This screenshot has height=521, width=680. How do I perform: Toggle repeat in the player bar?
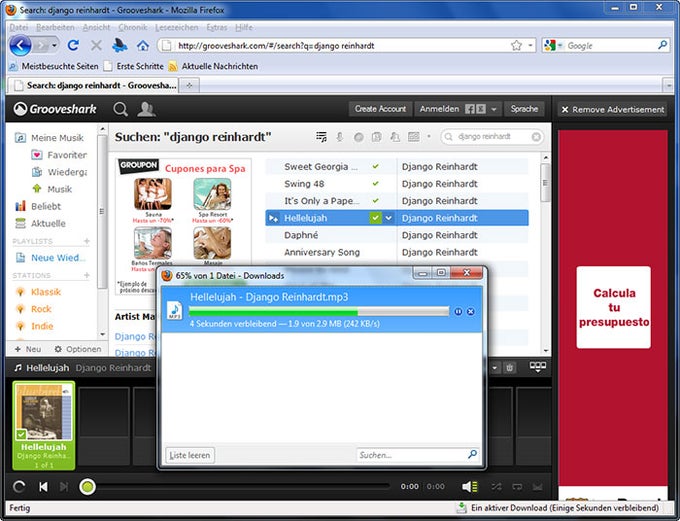click(517, 487)
